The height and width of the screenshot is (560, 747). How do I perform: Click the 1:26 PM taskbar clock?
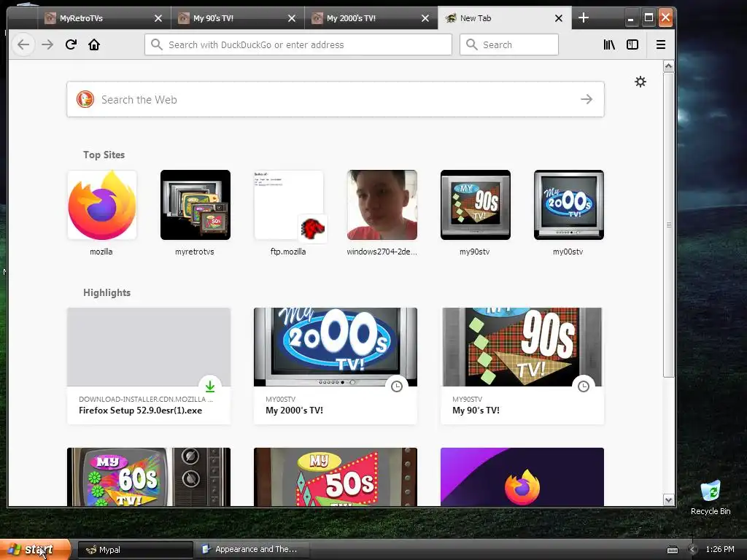(720, 550)
